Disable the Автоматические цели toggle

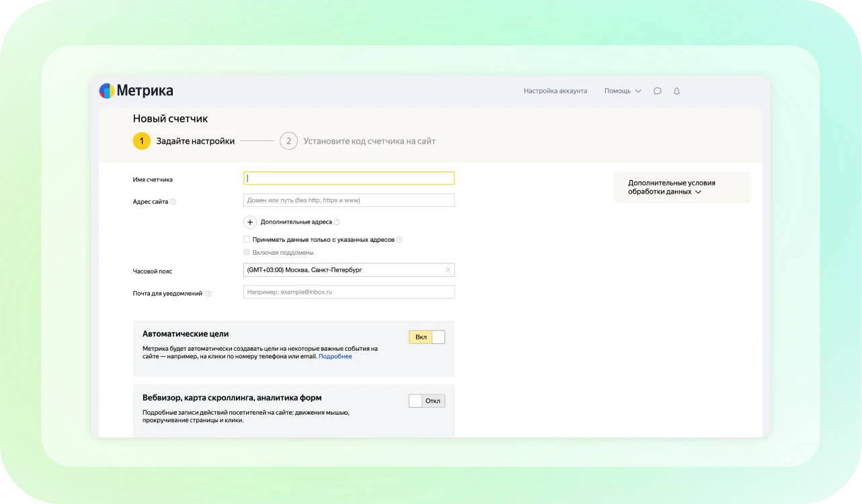click(427, 337)
